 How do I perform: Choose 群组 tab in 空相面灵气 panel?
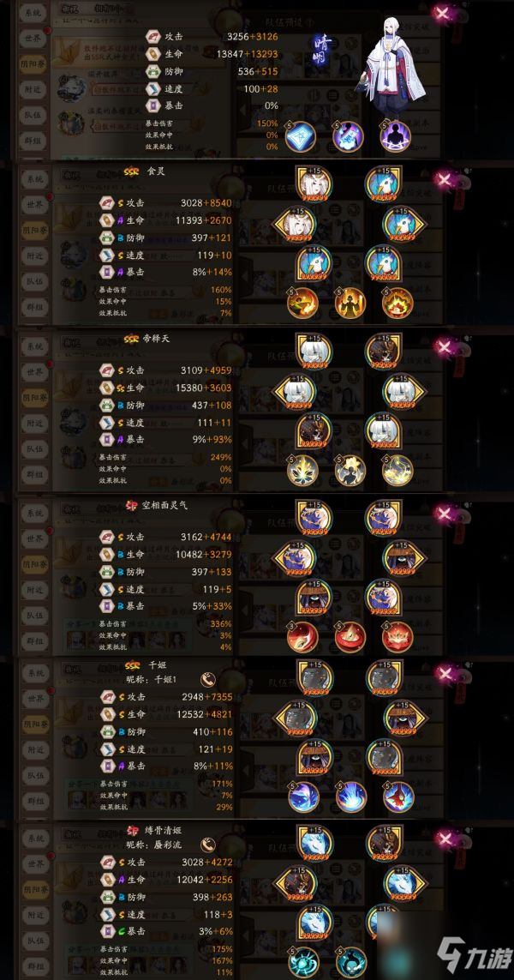(33, 640)
